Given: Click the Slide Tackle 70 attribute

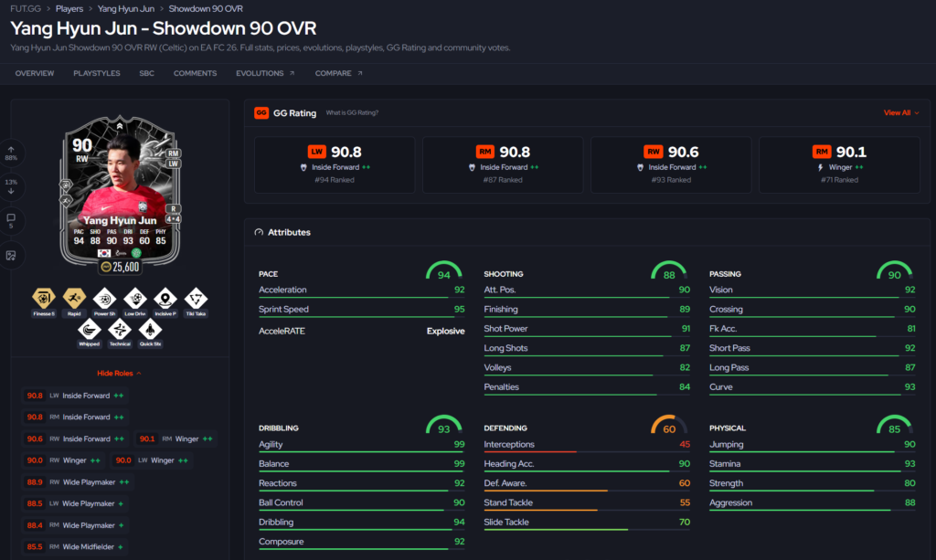Looking at the screenshot, I should point(587,523).
